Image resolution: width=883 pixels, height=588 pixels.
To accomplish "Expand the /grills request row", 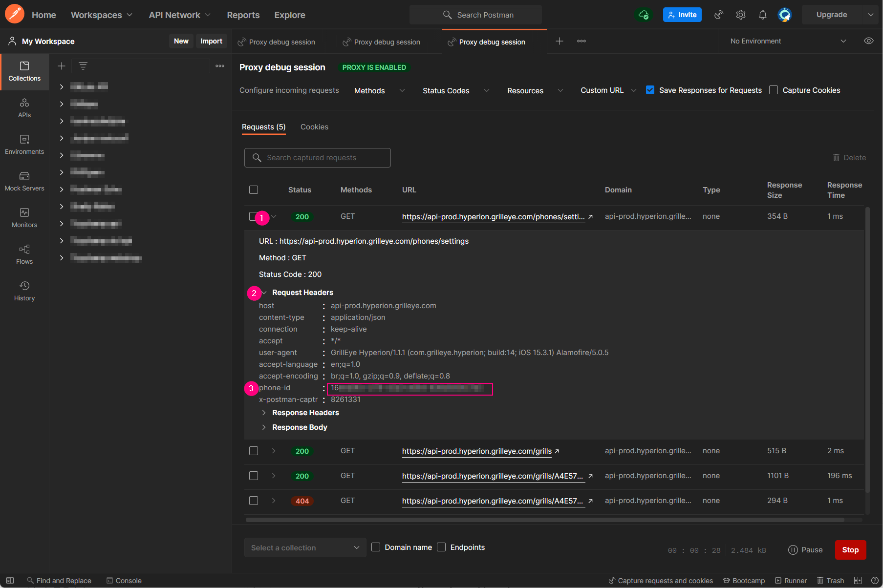I will coord(274,451).
